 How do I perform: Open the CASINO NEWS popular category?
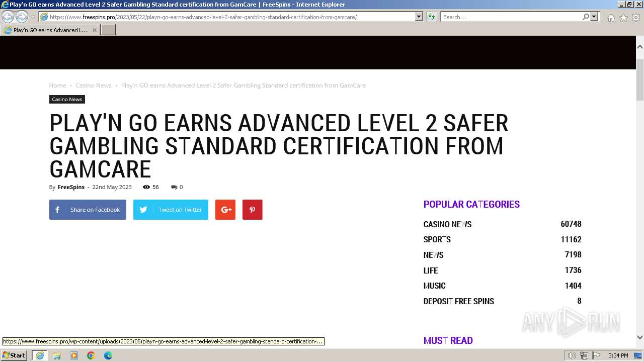pyautogui.click(x=447, y=224)
